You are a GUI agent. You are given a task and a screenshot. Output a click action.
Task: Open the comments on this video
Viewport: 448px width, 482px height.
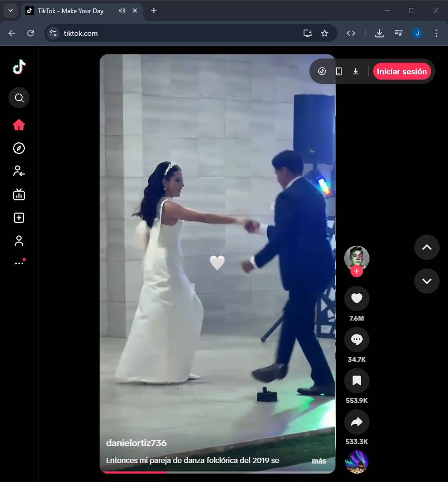point(357,340)
